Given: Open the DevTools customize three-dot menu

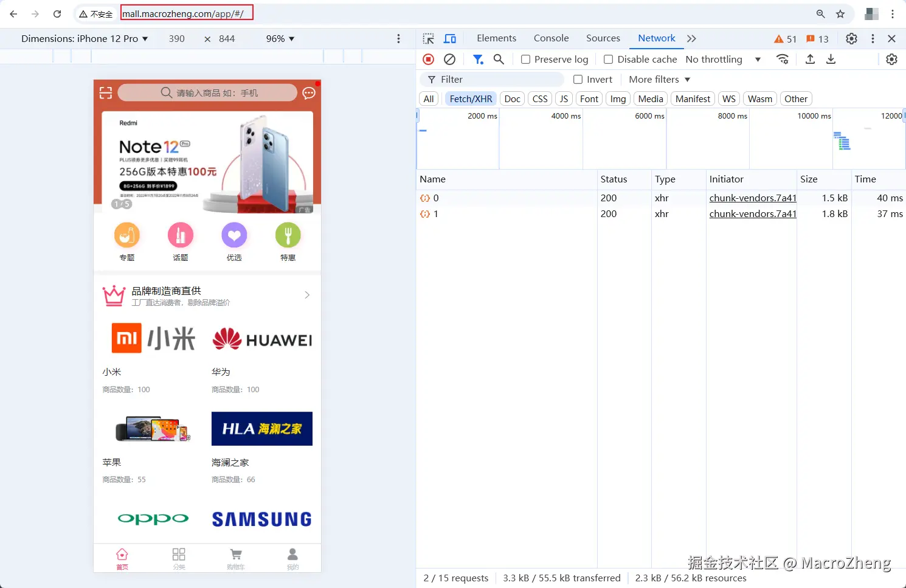Looking at the screenshot, I should click(x=873, y=38).
